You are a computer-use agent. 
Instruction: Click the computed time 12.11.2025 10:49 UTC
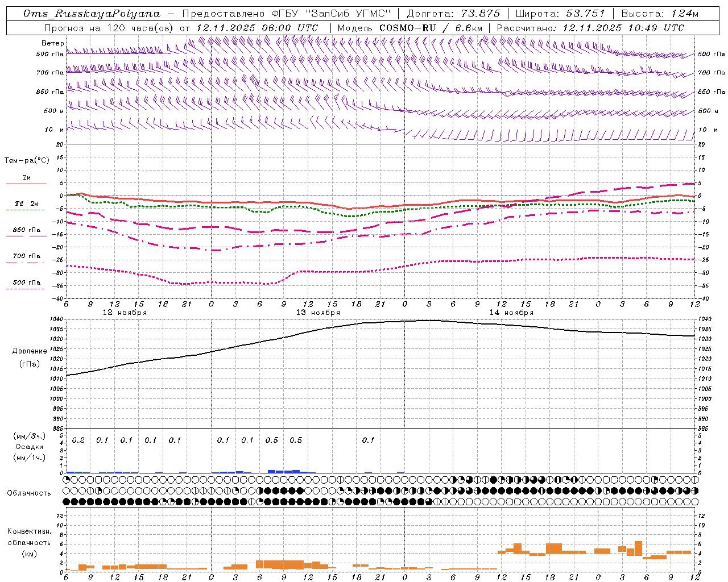click(x=623, y=28)
